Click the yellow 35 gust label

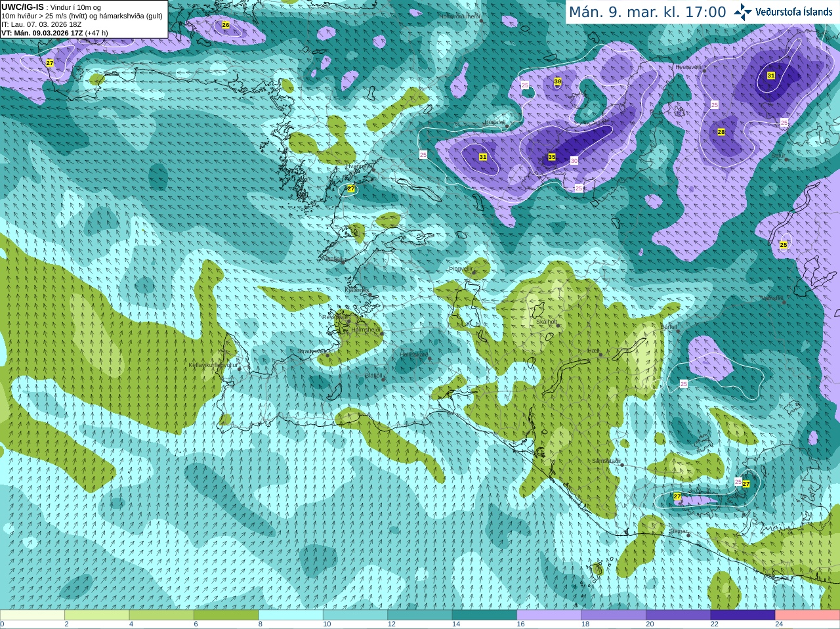pos(552,157)
